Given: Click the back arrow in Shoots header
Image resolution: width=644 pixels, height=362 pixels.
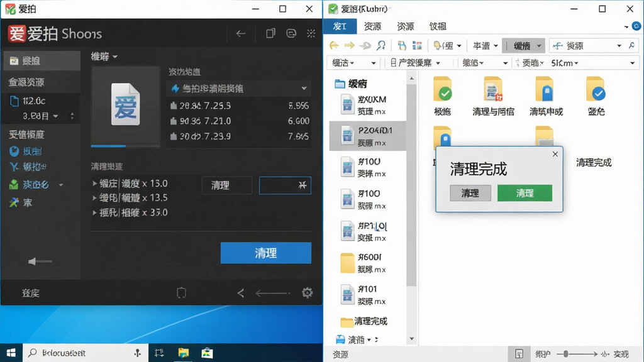Looking at the screenshot, I should click(x=241, y=34).
